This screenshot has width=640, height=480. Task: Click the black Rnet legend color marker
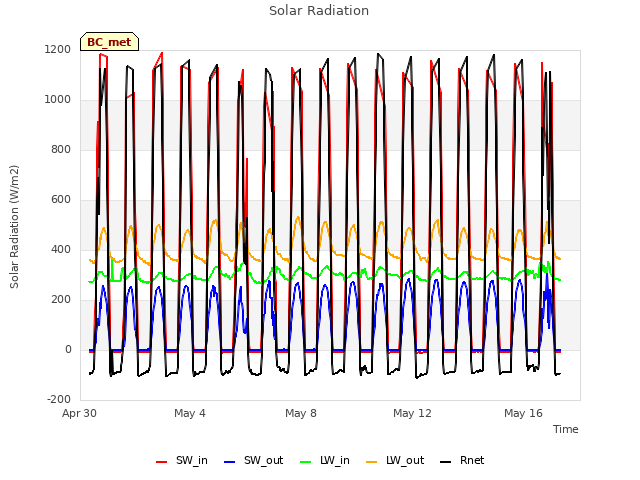[x=446, y=462]
